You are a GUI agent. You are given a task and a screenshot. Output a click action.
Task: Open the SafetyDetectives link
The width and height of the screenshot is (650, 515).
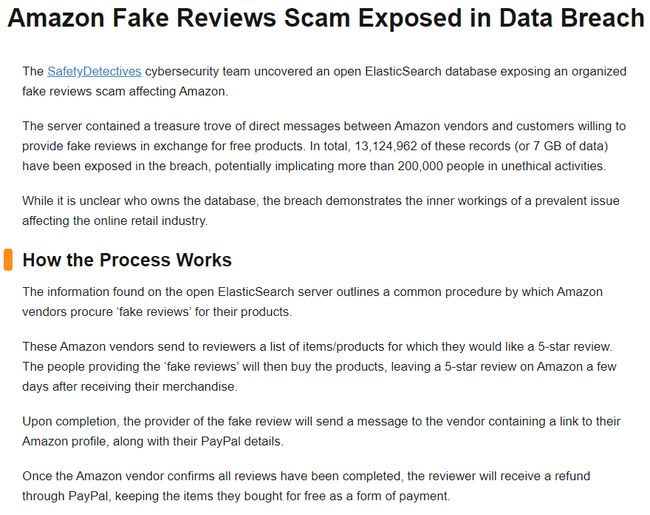94,71
